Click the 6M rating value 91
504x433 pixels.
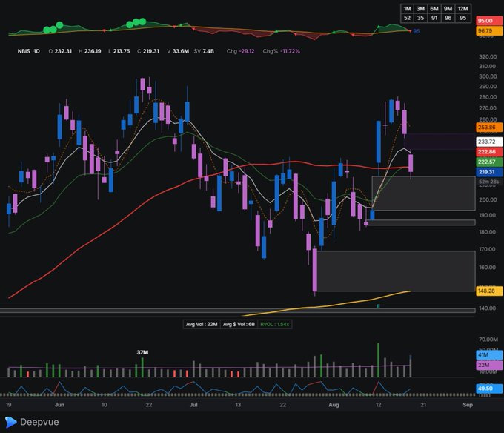click(x=434, y=18)
